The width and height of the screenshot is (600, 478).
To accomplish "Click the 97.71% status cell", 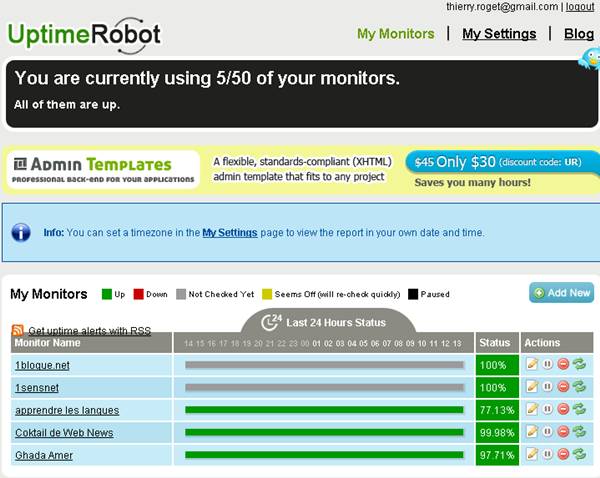I will [497, 455].
